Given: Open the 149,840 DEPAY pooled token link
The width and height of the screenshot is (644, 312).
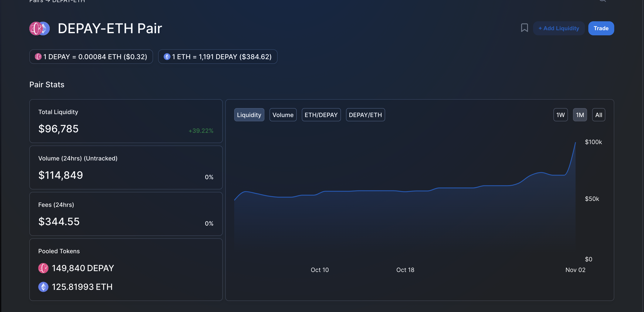Looking at the screenshot, I should [x=83, y=268].
